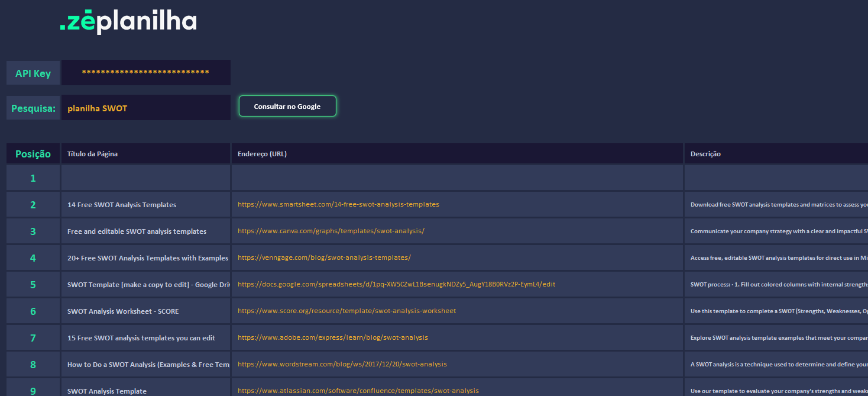Viewport: 868px width, 396px height.
Task: Select the Descrição column header
Action: pos(776,154)
